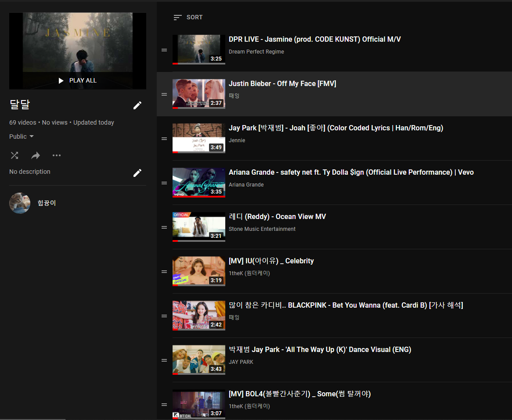Image resolution: width=512 pixels, height=420 pixels.
Task: Edit the playlist title with pencil icon
Action: pos(137,105)
